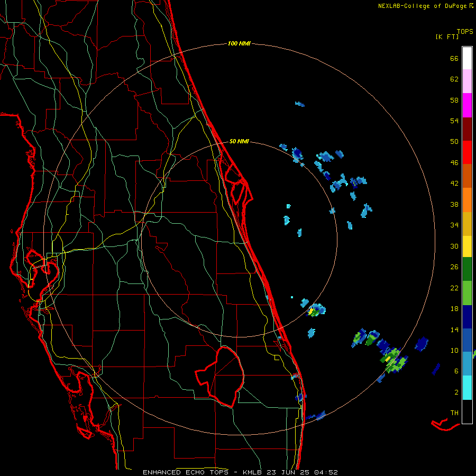This screenshot has height=476, width=476.
Task: Click the TOPS legend title
Action: pyautogui.click(x=465, y=31)
